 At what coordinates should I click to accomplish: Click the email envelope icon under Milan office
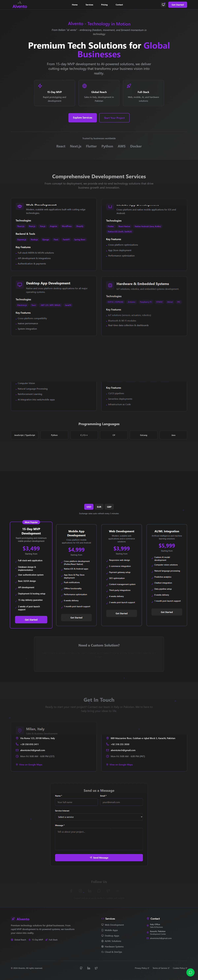coord(17,750)
